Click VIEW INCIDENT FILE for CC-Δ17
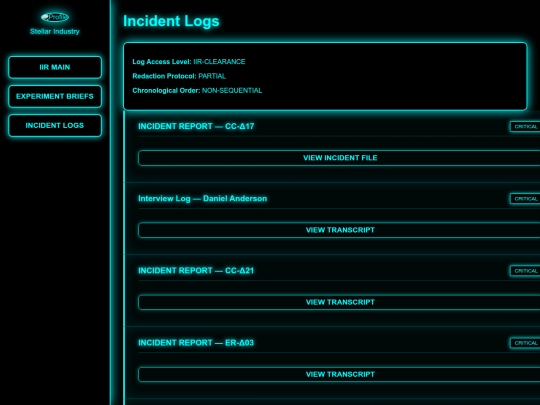The width and height of the screenshot is (540, 405). (339, 158)
